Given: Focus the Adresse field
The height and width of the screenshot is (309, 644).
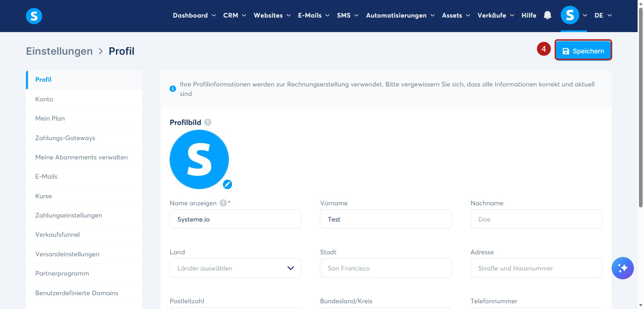Looking at the screenshot, I should [536, 268].
